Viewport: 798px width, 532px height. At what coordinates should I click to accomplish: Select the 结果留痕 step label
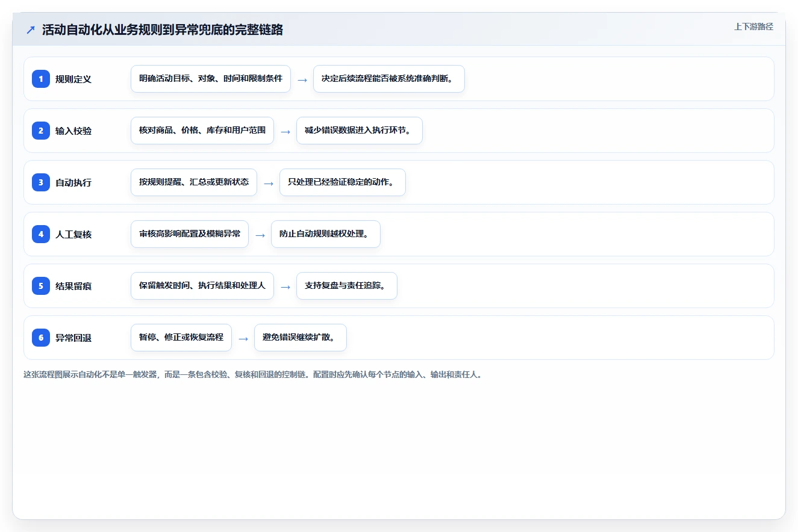(x=73, y=286)
